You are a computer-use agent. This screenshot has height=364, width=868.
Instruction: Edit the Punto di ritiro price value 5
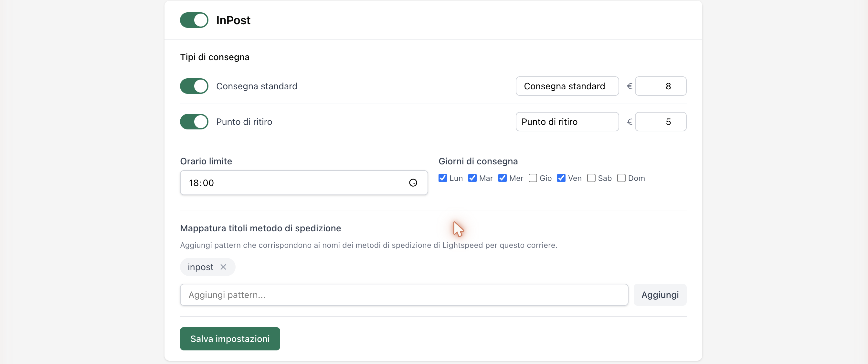[x=661, y=122]
